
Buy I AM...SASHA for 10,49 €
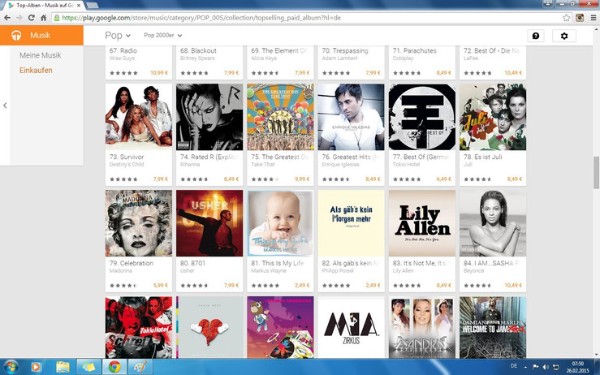tap(513, 285)
